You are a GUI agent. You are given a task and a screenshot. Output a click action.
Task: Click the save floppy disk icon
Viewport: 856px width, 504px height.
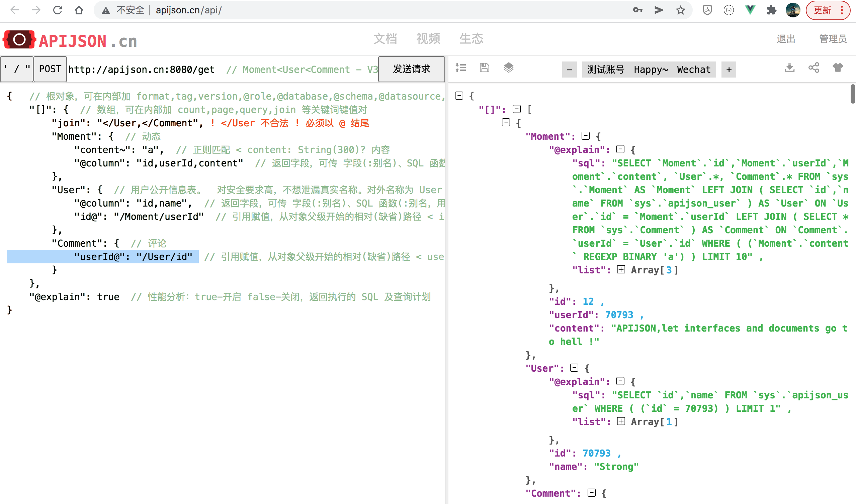tap(485, 68)
